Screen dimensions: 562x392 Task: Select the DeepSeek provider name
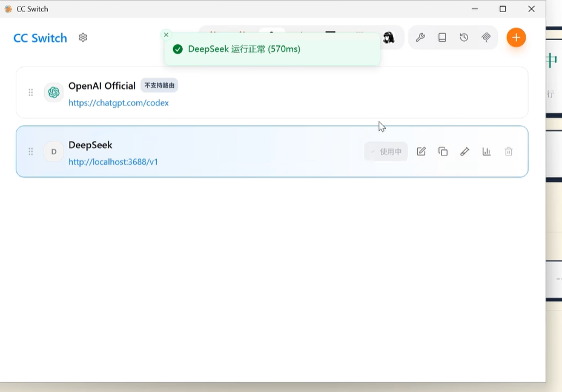coord(90,145)
